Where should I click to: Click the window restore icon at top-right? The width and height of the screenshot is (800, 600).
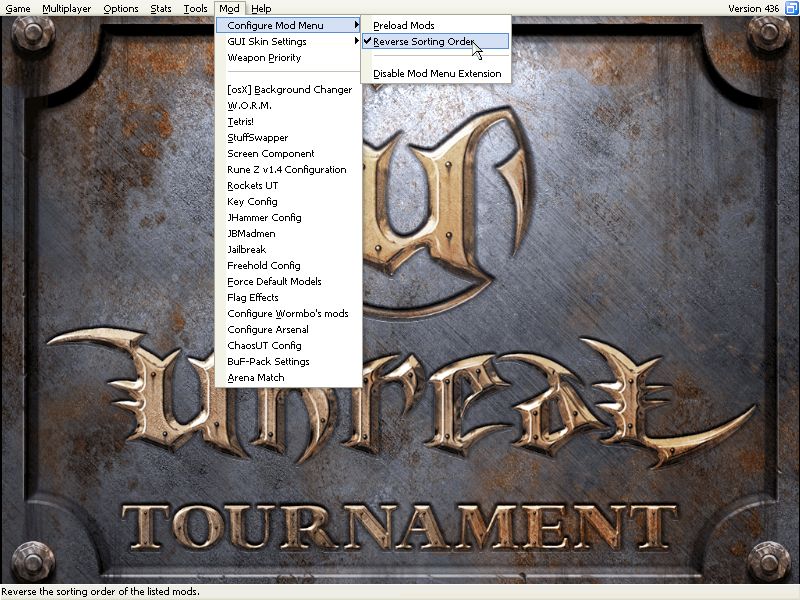(x=791, y=8)
